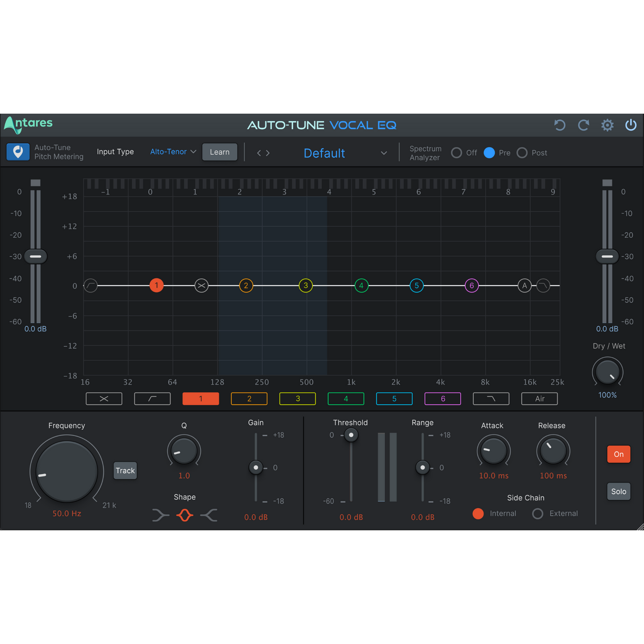Click the undo arrow icon

coord(560,125)
